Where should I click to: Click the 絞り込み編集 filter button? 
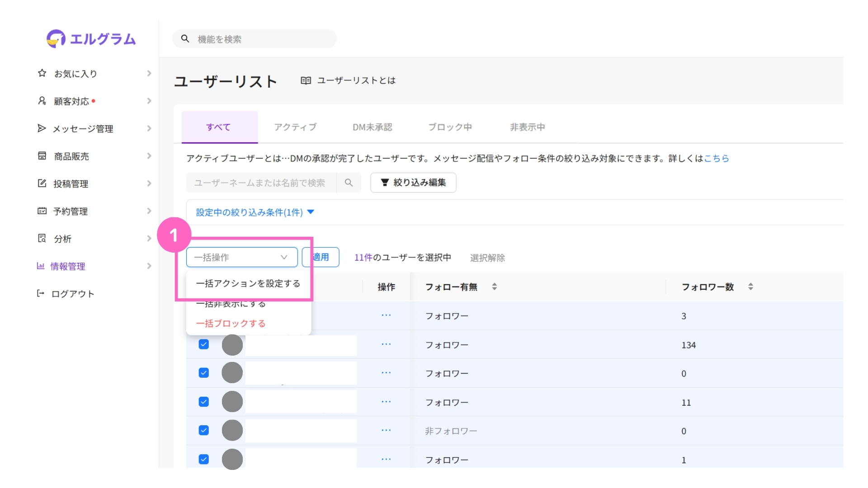(413, 183)
